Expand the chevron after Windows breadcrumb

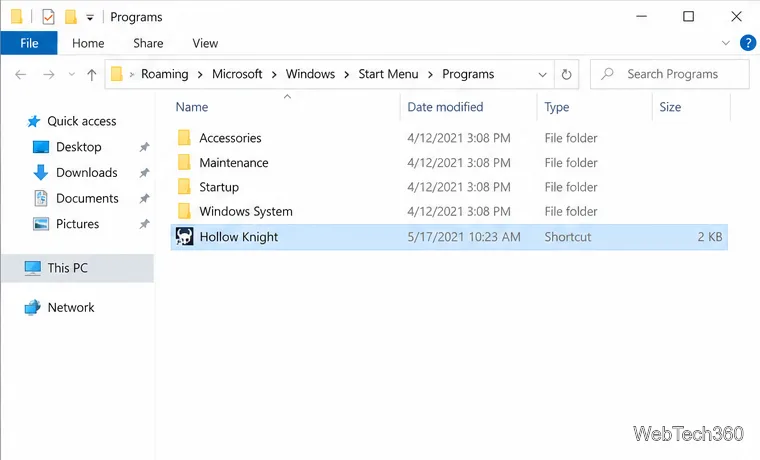coord(347,75)
